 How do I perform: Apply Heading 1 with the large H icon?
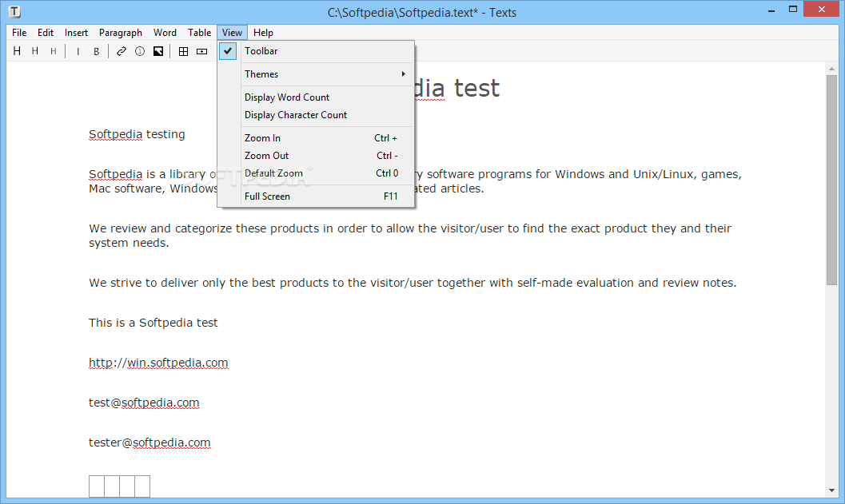pyautogui.click(x=18, y=51)
